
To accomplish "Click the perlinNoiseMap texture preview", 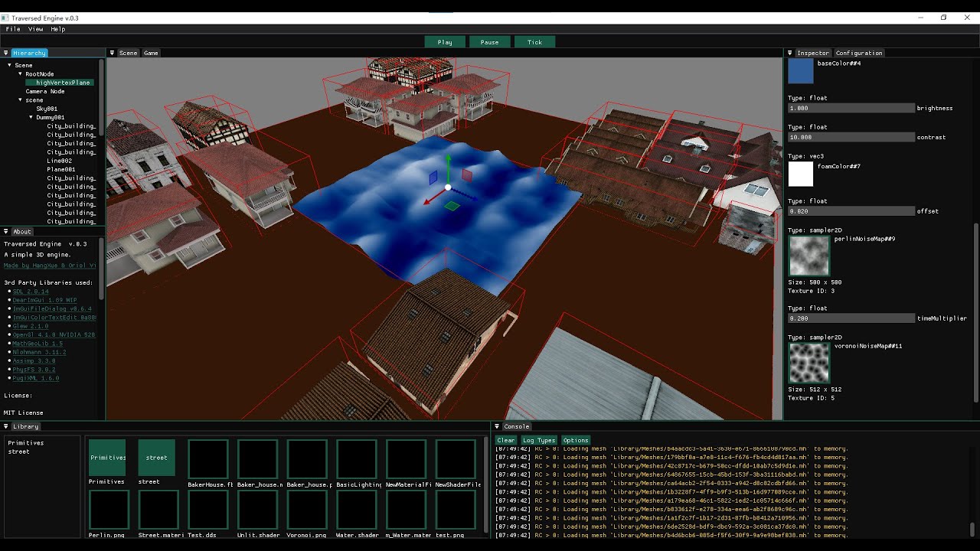I will pos(809,256).
